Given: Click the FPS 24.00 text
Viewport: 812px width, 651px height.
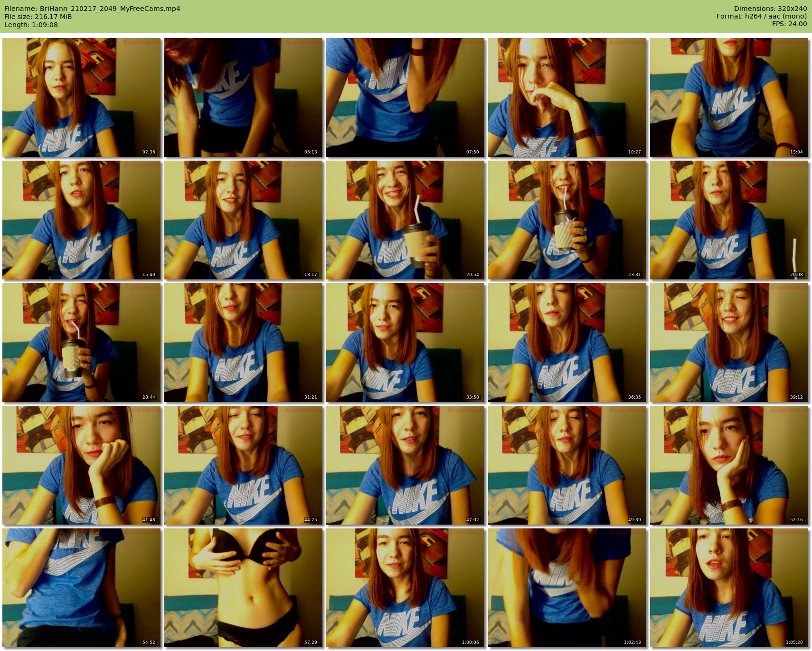Looking at the screenshot, I should [789, 24].
